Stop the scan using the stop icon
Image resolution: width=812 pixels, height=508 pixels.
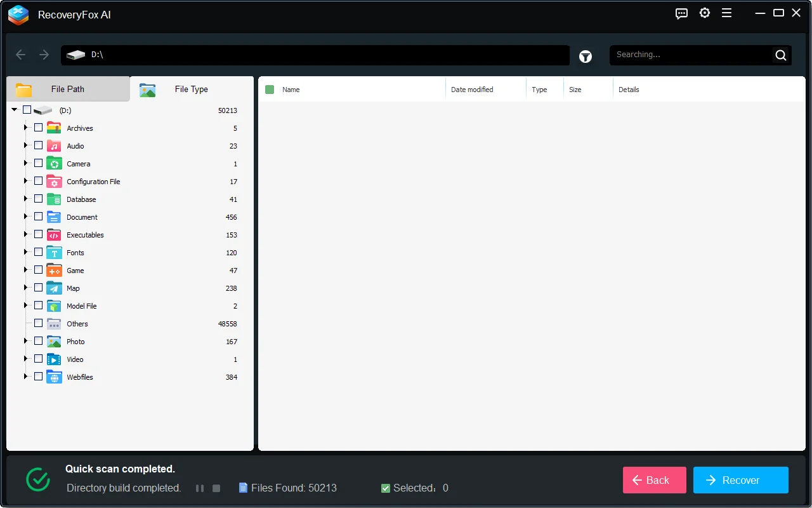pos(216,488)
